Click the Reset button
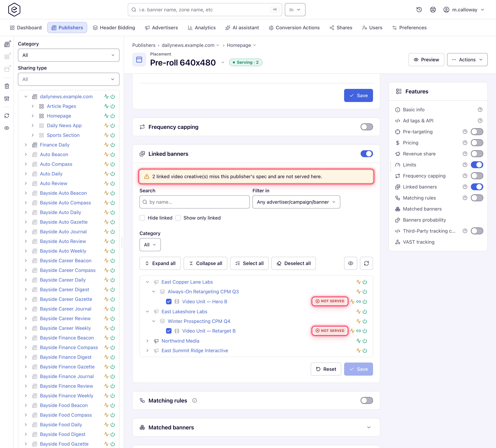Viewport: 496px width, 448px height. 326,369
